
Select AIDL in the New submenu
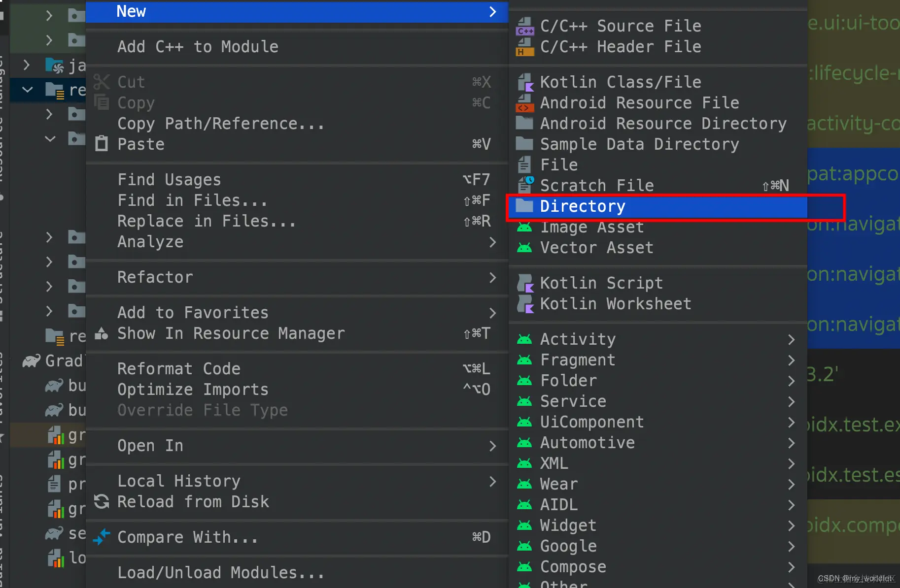(x=658, y=505)
